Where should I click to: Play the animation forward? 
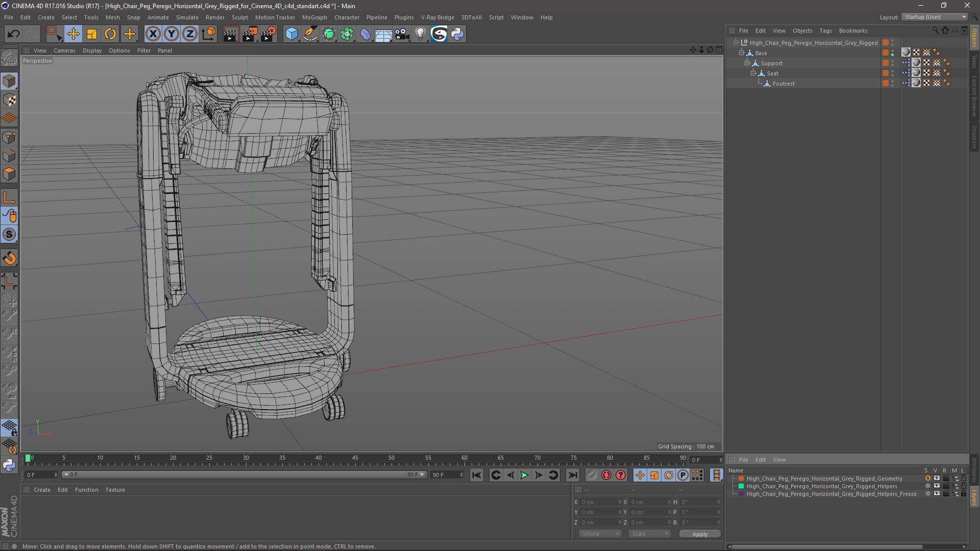pos(524,475)
